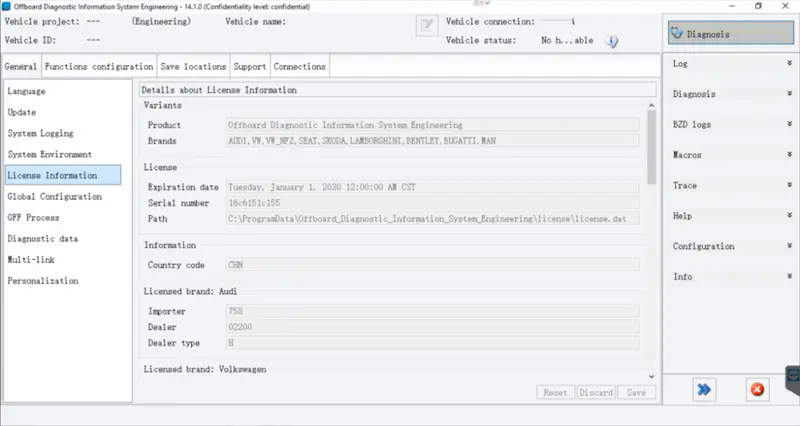Expand the Diagnosis section in side panel
800x426 pixels.
[731, 94]
